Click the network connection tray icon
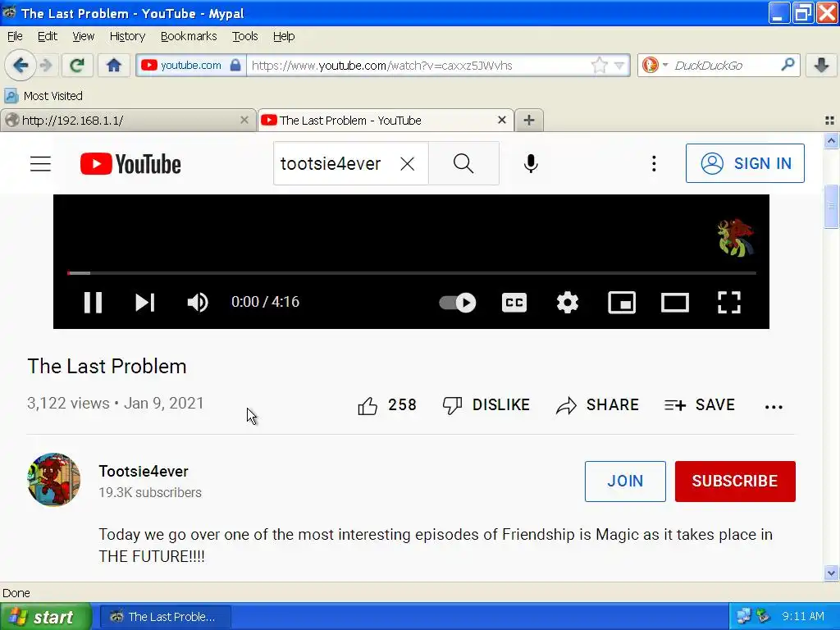The image size is (840, 630). tap(744, 616)
